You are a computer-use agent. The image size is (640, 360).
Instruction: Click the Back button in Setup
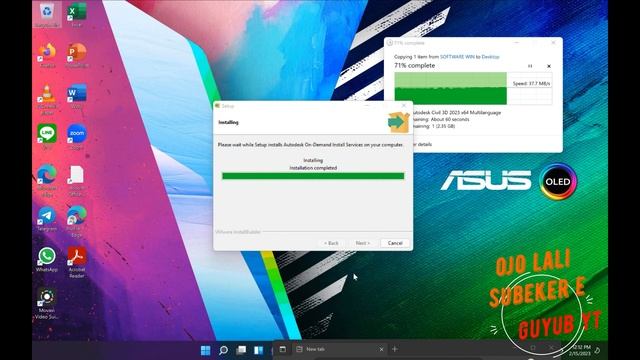pyautogui.click(x=331, y=243)
